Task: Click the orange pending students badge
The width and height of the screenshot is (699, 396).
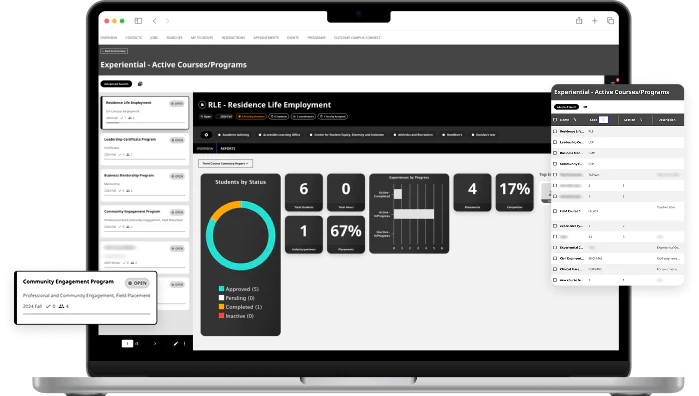Action: tap(251, 116)
